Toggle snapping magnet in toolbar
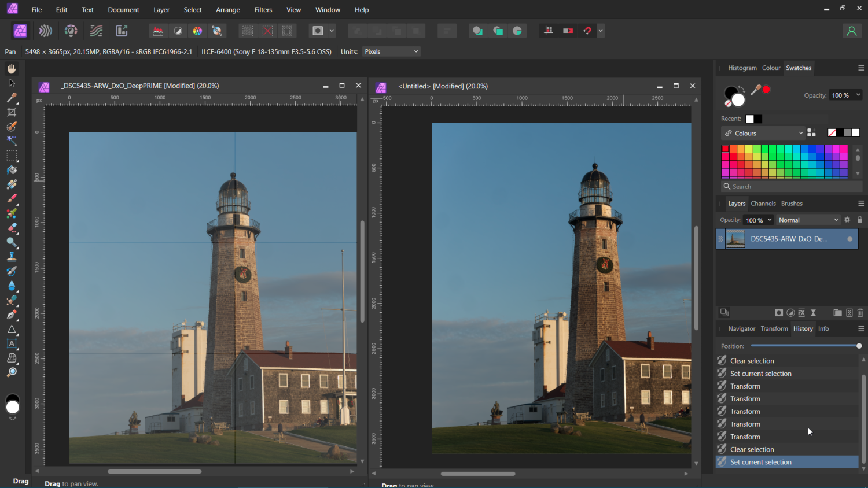868x488 pixels. (x=587, y=31)
